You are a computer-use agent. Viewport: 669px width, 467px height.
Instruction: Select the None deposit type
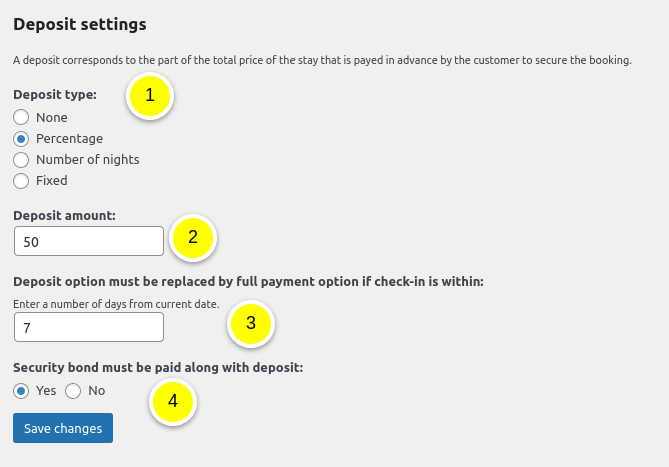(x=21, y=117)
